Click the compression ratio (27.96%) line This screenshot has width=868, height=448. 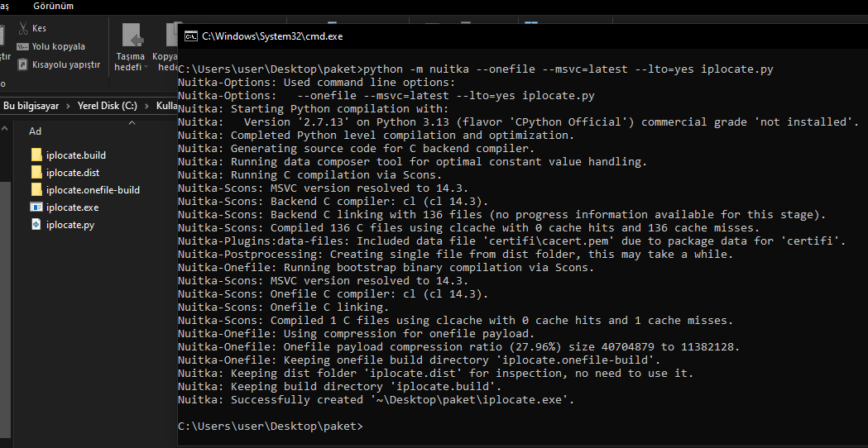[x=459, y=347]
